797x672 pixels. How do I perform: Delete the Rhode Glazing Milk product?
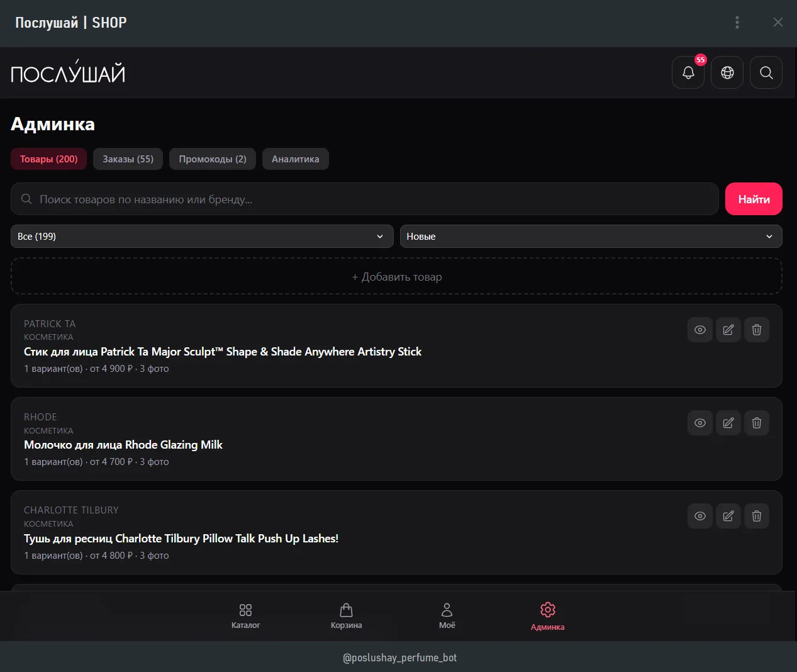pos(757,423)
